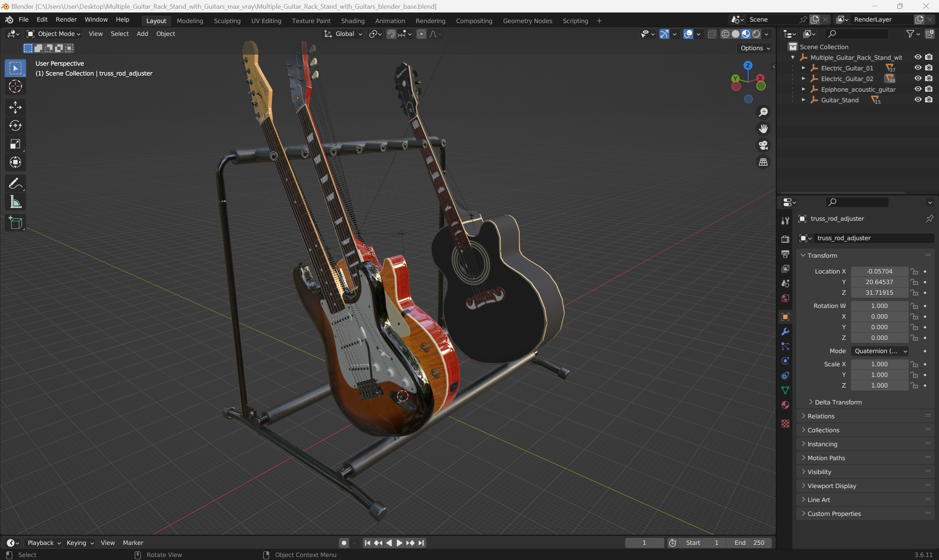Pick the Annotate pencil tool
The image size is (939, 560).
(x=15, y=184)
